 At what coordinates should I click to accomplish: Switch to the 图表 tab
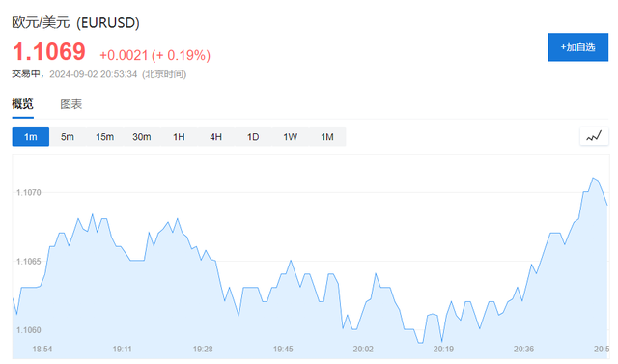point(70,104)
